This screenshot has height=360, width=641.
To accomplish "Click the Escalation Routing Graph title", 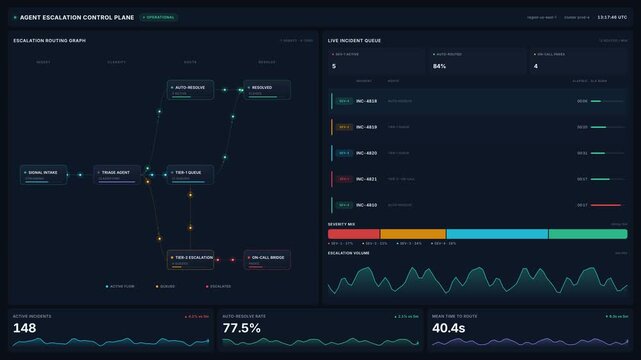I will coord(49,40).
